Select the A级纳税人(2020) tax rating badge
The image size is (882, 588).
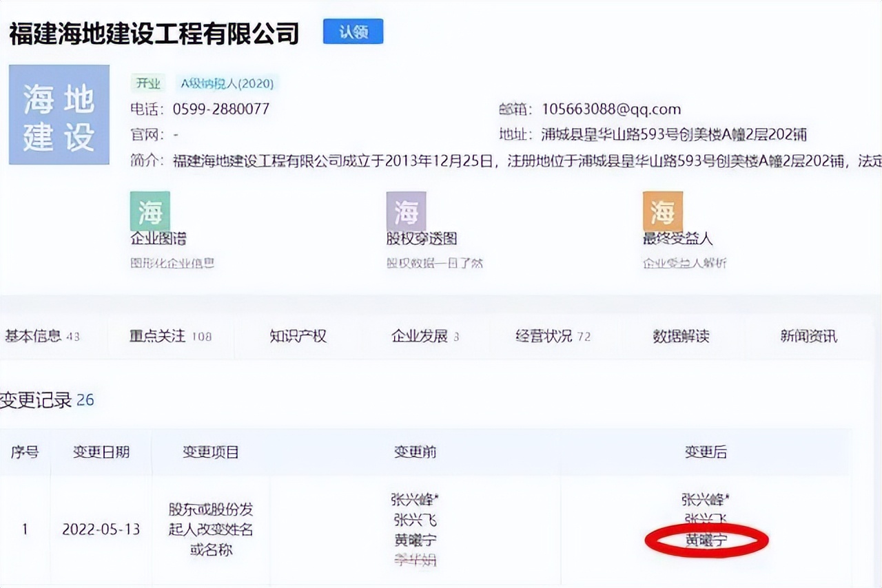(x=226, y=83)
